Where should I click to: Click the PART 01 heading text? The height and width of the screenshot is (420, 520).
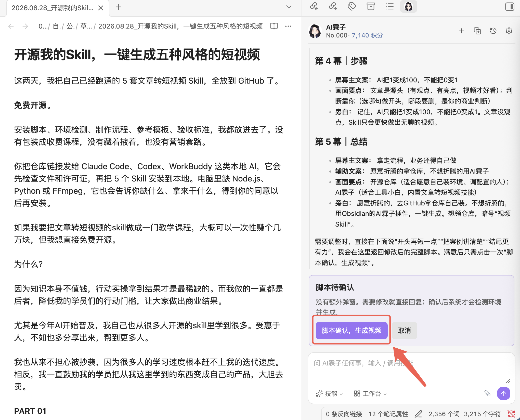point(30,411)
